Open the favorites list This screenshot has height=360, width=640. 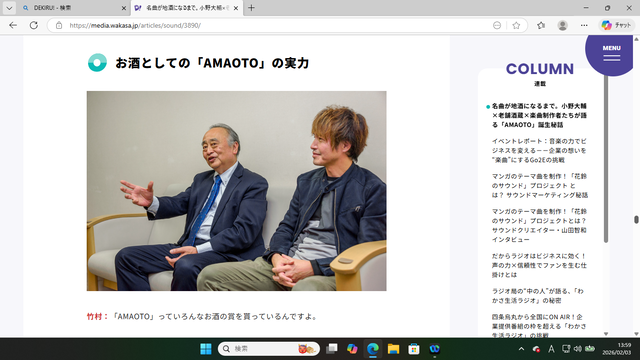[541, 25]
